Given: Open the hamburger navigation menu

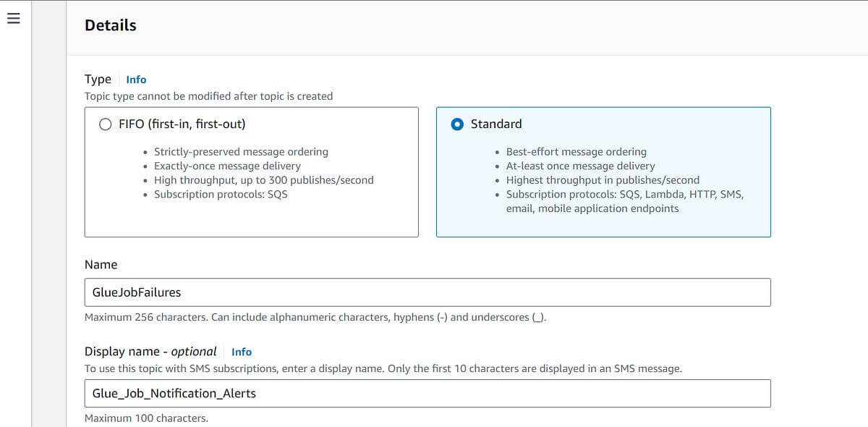Looking at the screenshot, I should pyautogui.click(x=12, y=19).
